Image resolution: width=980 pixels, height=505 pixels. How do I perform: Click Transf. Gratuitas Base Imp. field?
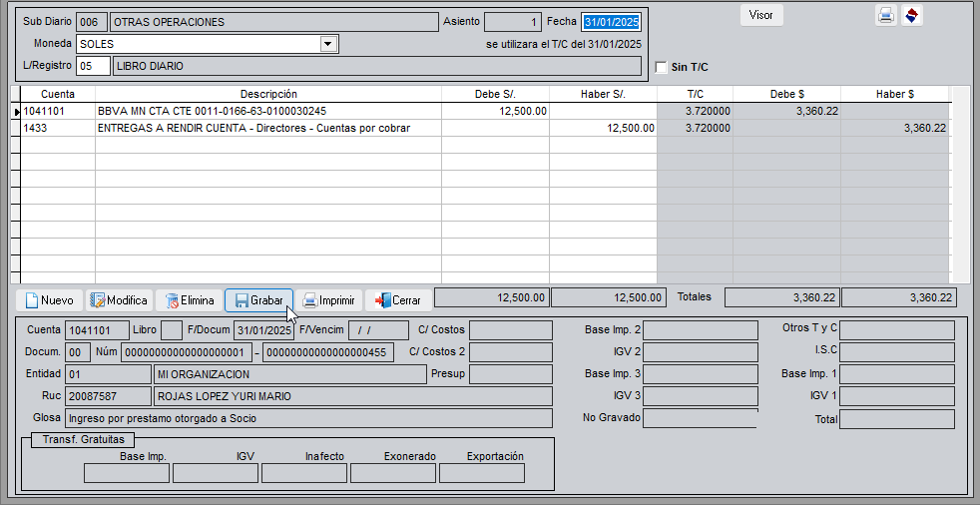tap(127, 473)
